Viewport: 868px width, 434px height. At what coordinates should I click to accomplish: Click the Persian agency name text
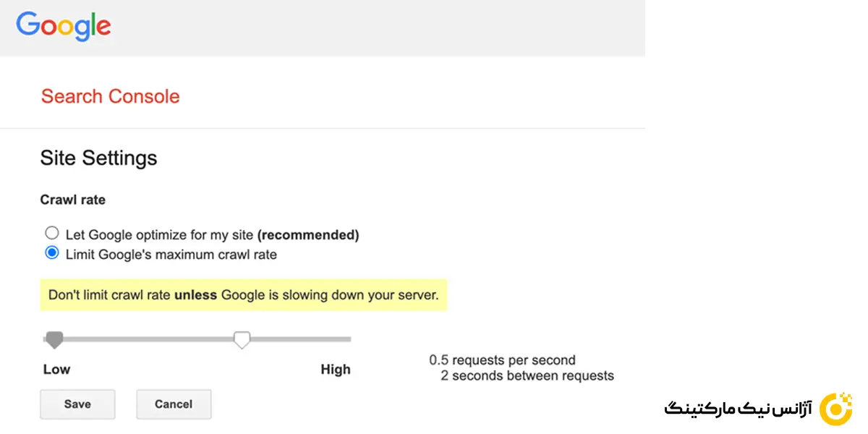(x=738, y=409)
